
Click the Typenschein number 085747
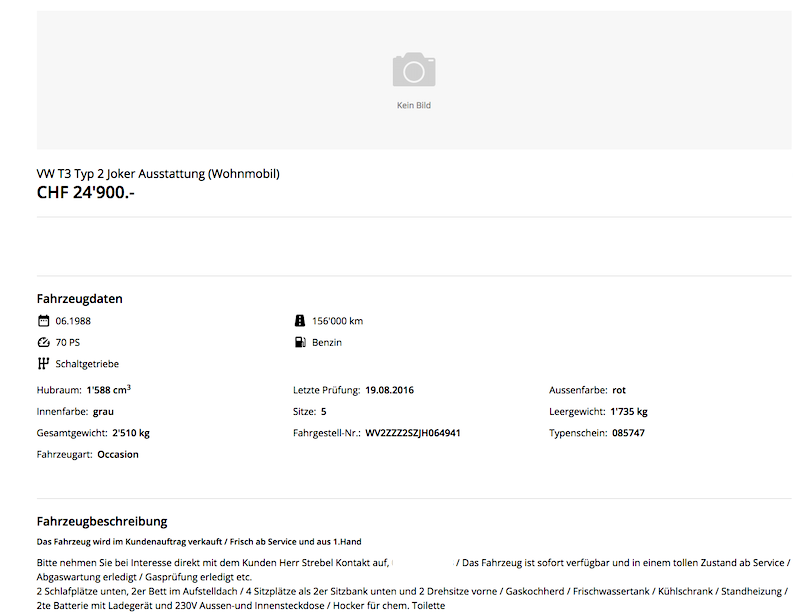click(629, 433)
